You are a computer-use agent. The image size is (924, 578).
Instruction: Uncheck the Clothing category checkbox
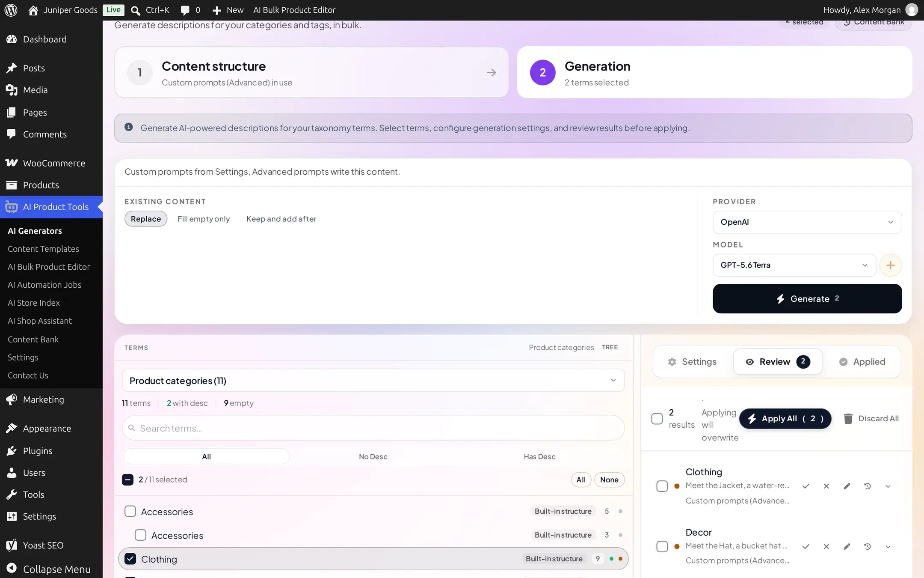point(130,559)
